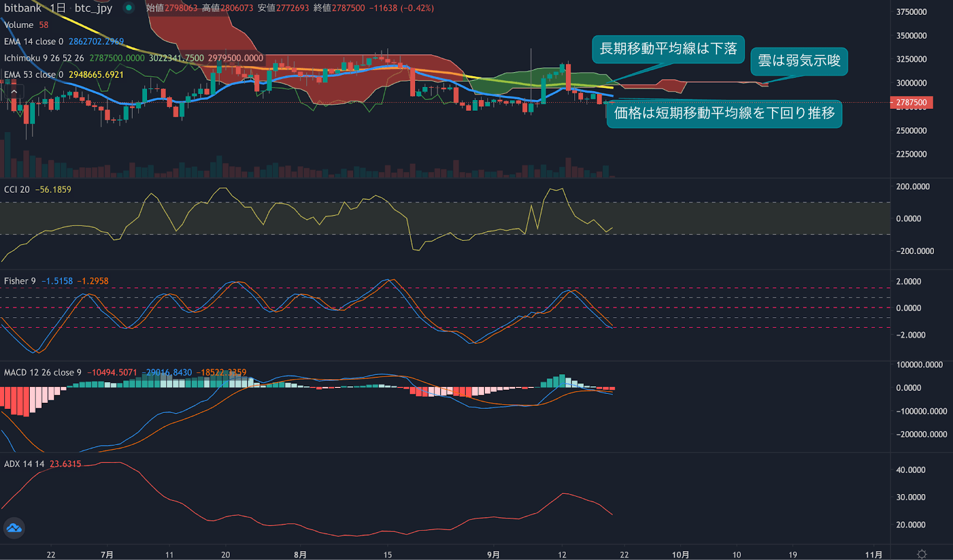
Task: Select the CCI 20 indicator label
Action: pyautogui.click(x=18, y=189)
